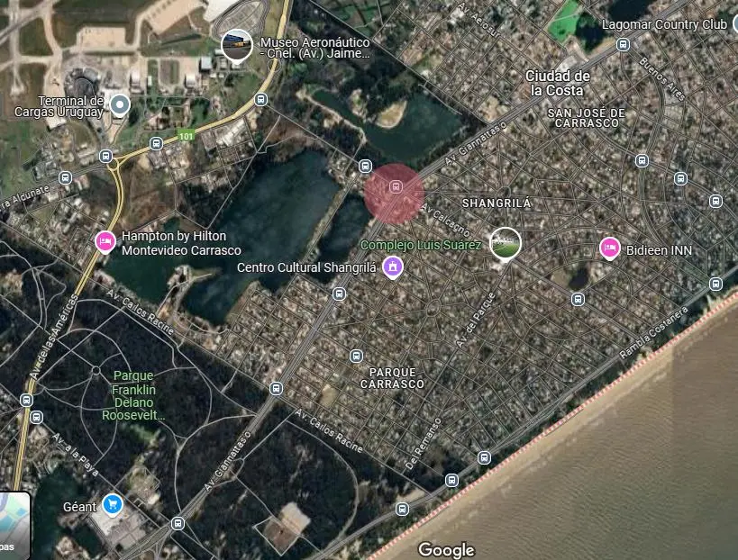738x560 pixels.
Task: Open the Hampton by Hilton hotel pin
Action: (105, 242)
